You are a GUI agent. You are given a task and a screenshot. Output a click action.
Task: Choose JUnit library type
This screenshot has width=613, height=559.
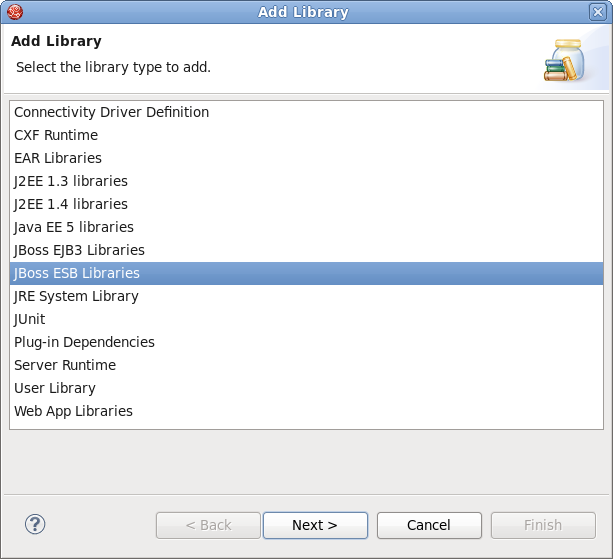[30, 319]
